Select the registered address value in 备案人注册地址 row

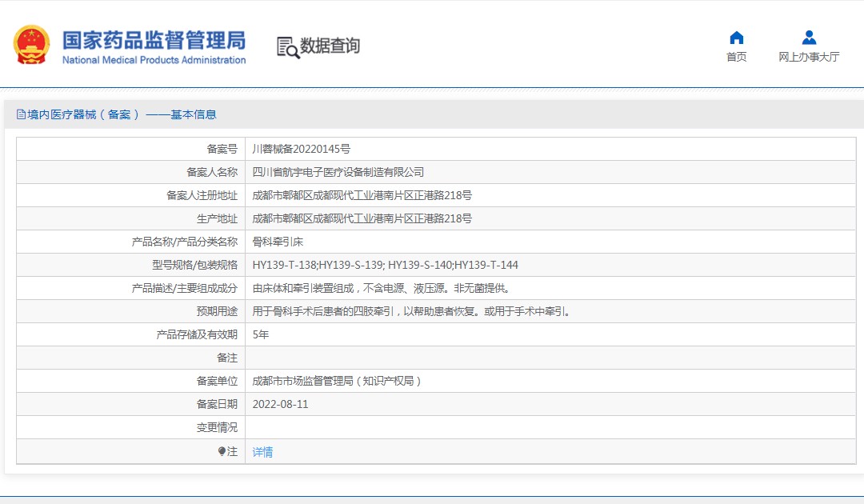pos(362,195)
